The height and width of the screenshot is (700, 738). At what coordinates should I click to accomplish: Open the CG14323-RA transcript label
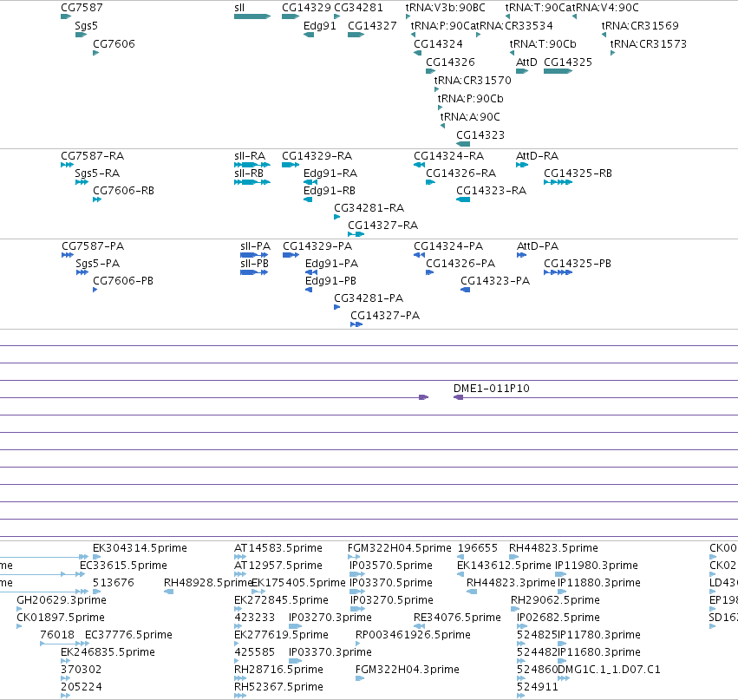(x=492, y=191)
